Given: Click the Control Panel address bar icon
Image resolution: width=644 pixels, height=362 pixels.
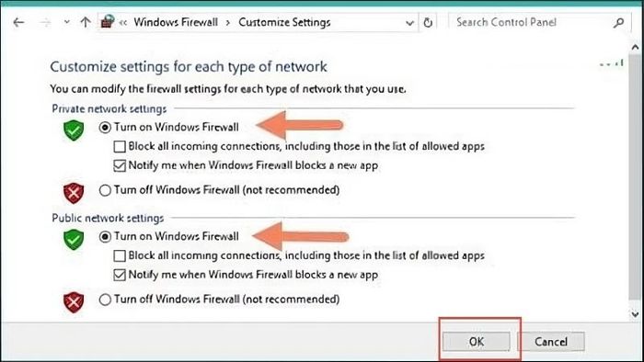Looking at the screenshot, I should (108, 22).
